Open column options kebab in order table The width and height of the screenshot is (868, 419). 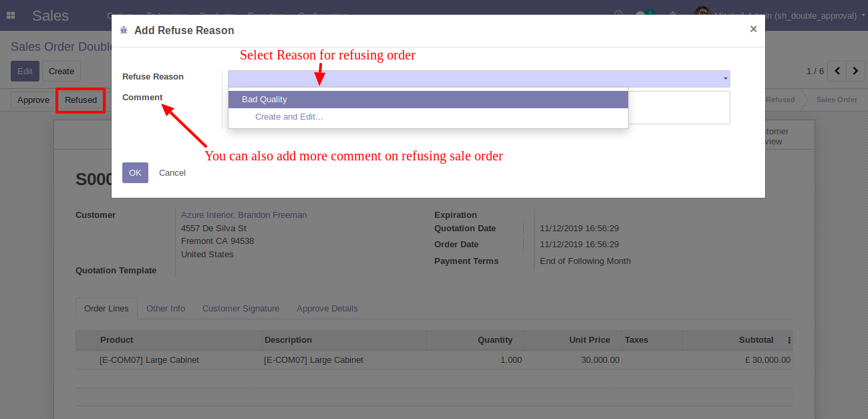(789, 340)
